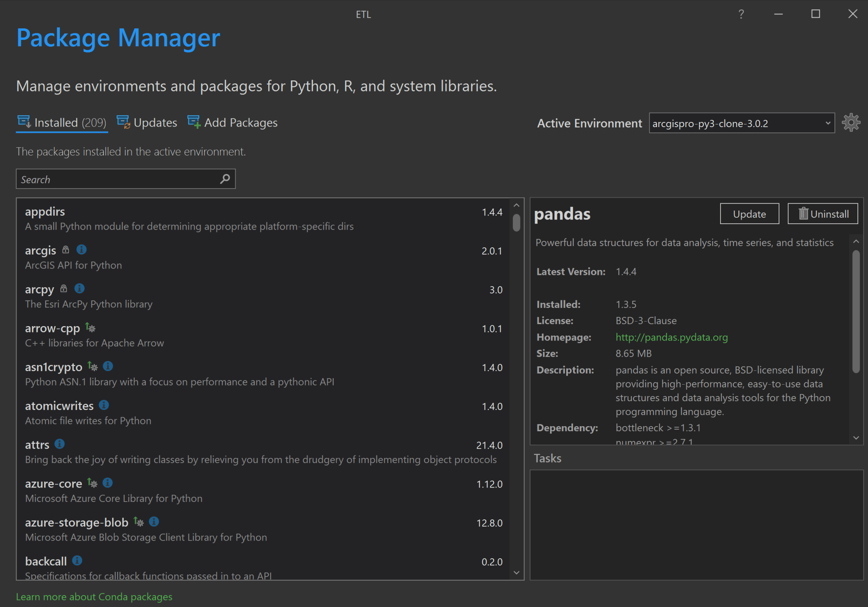Switch to the Installed (209) tab

tap(62, 122)
